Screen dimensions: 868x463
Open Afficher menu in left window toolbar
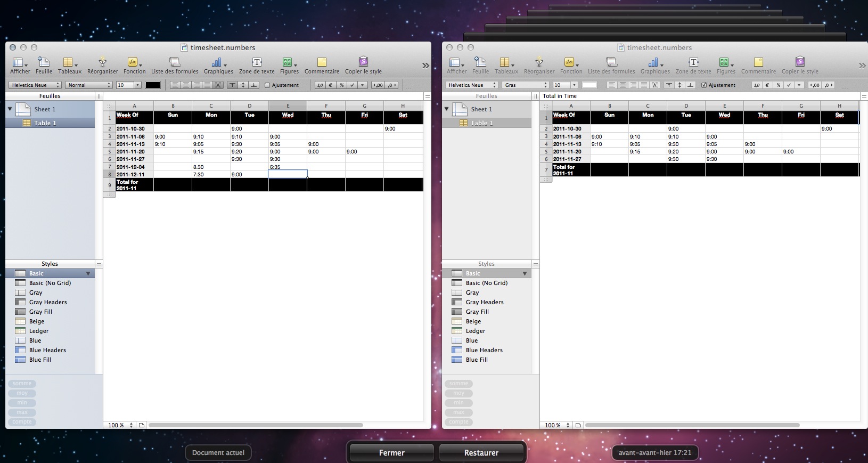click(x=20, y=66)
